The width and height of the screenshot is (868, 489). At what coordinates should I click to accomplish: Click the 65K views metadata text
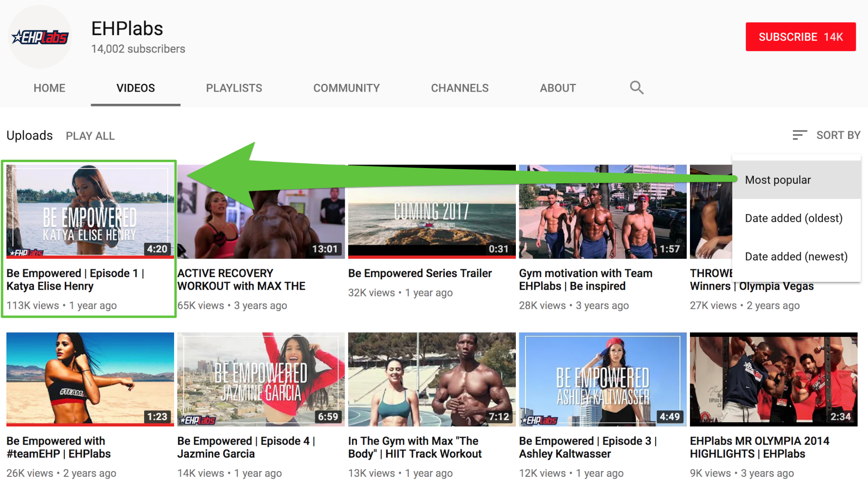pos(201,306)
